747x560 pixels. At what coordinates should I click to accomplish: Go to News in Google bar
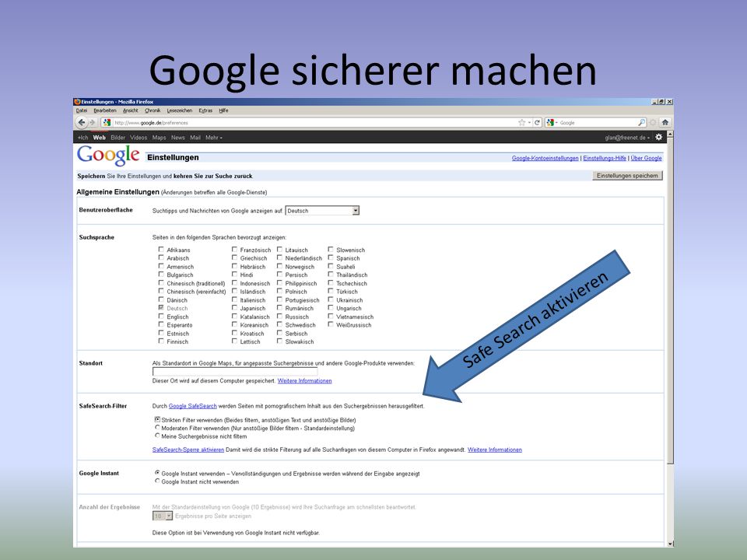point(177,138)
